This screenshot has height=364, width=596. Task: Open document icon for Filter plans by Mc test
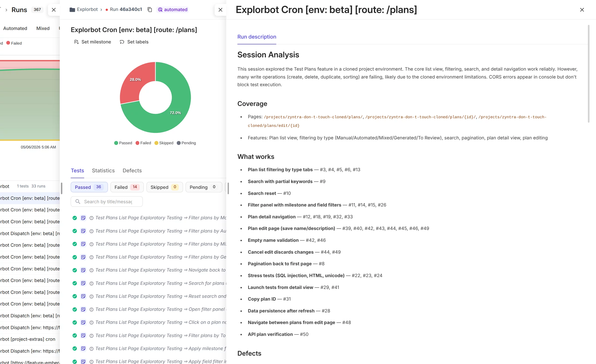[x=83, y=218]
